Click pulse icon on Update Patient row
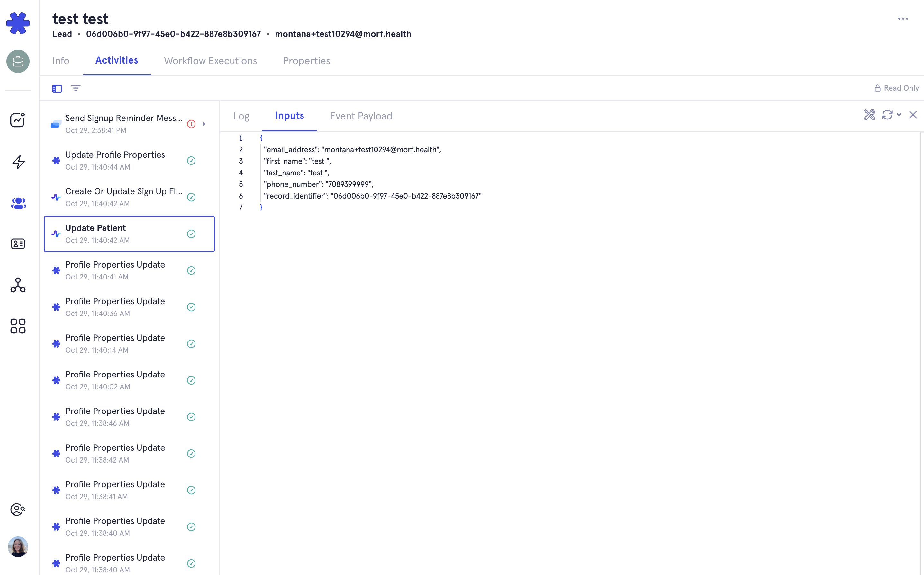Screen dimensions: 924x575 pyautogui.click(x=56, y=234)
